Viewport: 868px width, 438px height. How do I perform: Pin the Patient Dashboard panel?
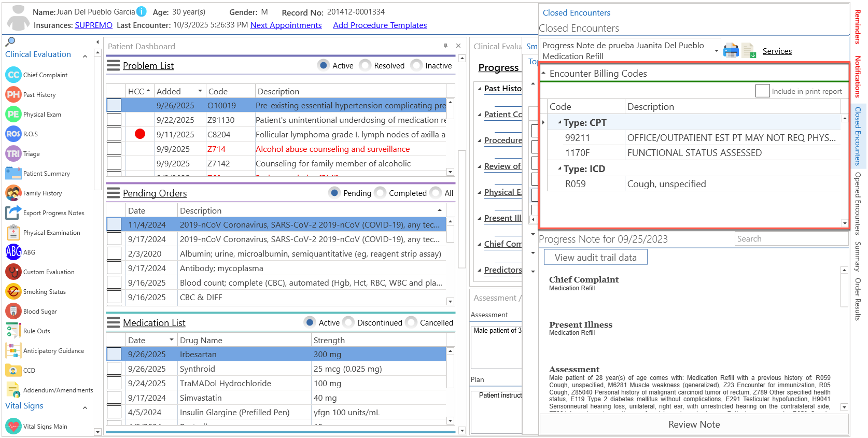coord(445,46)
